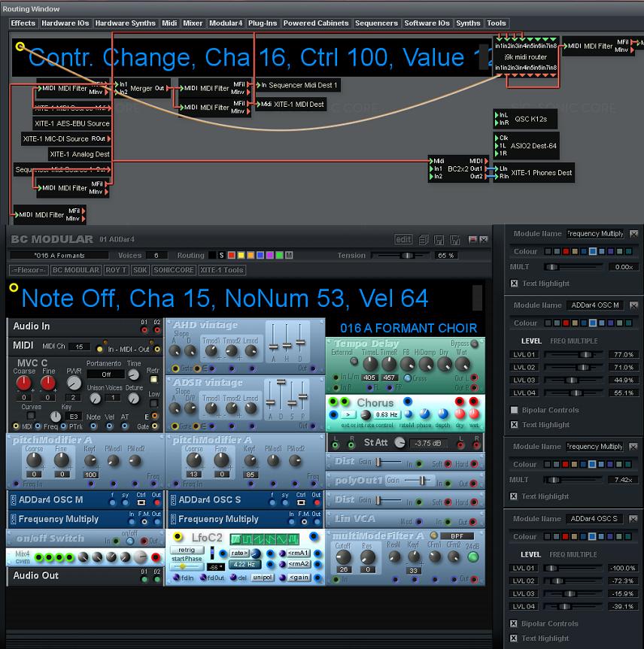Viewport: 644px width, 649px height.
Task: Click the unipol button in LfoC2
Action: click(x=262, y=578)
